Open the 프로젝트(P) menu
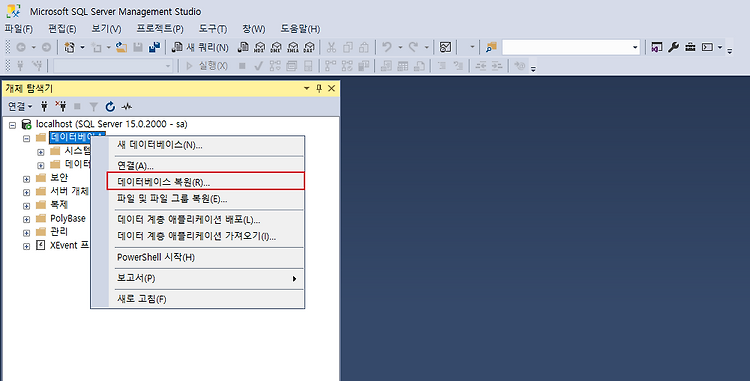 [x=160, y=29]
